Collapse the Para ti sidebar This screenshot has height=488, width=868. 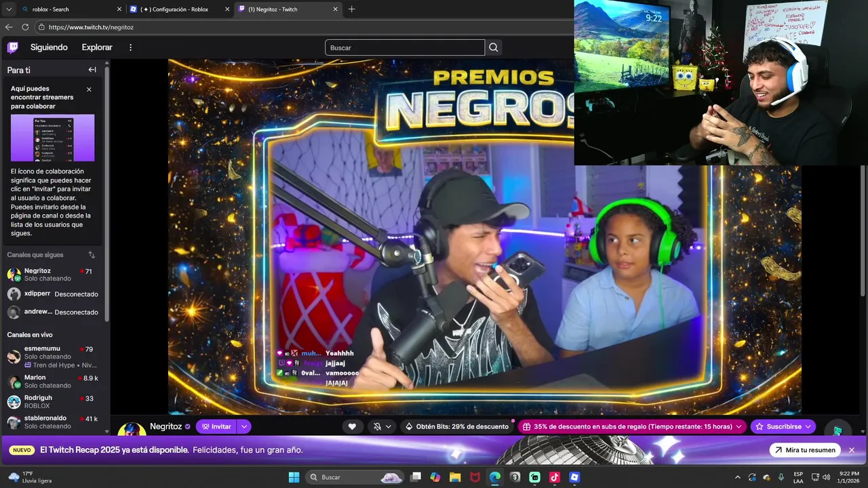tap(92, 70)
